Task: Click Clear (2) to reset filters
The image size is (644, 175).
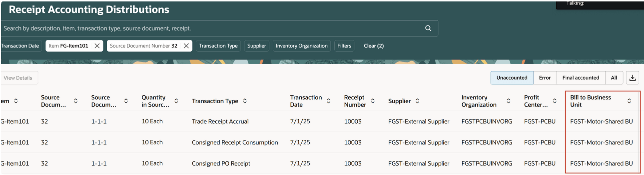Action: tap(374, 46)
